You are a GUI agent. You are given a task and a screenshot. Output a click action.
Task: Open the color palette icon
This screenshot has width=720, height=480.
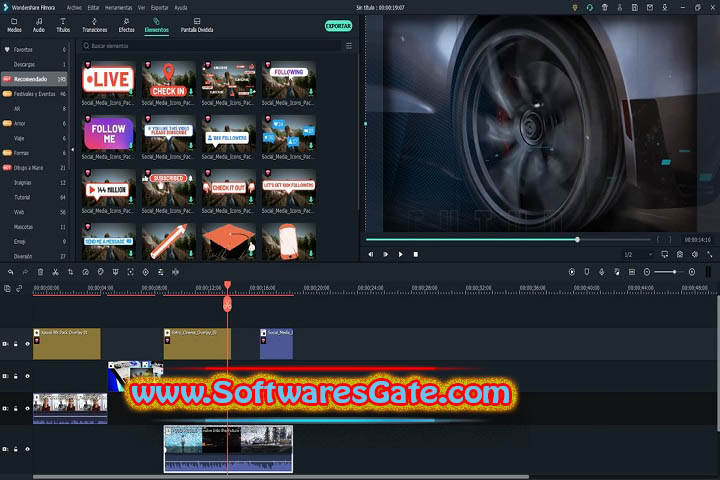coord(101,272)
